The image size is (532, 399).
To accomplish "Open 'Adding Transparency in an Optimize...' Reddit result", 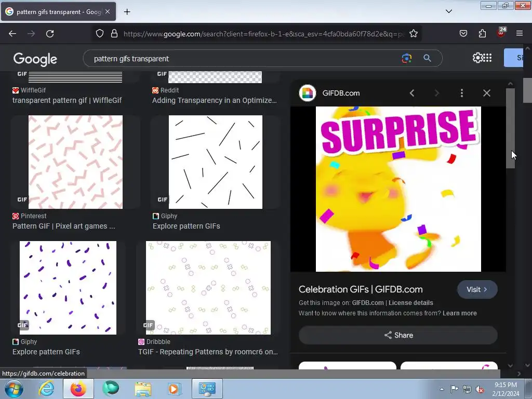I will (x=215, y=100).
